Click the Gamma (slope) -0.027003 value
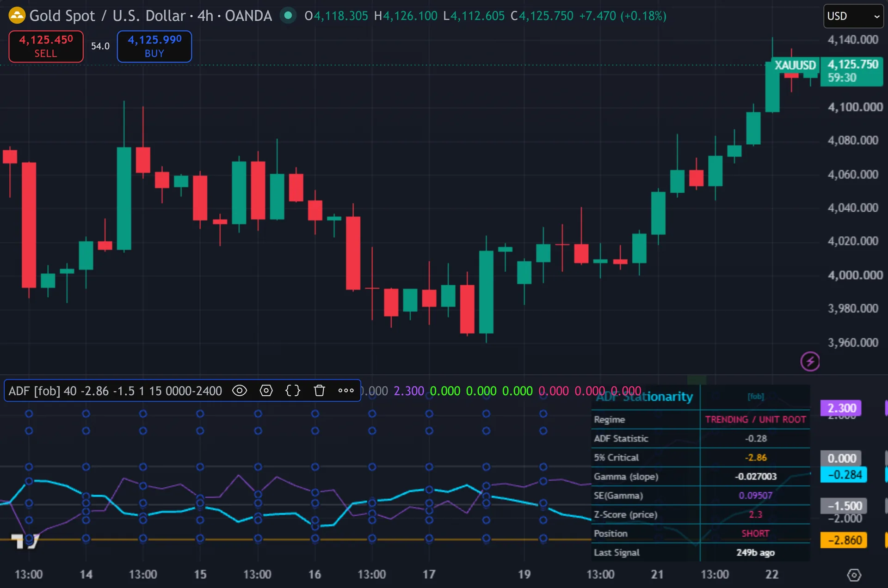Image resolution: width=888 pixels, height=588 pixels. coord(755,477)
